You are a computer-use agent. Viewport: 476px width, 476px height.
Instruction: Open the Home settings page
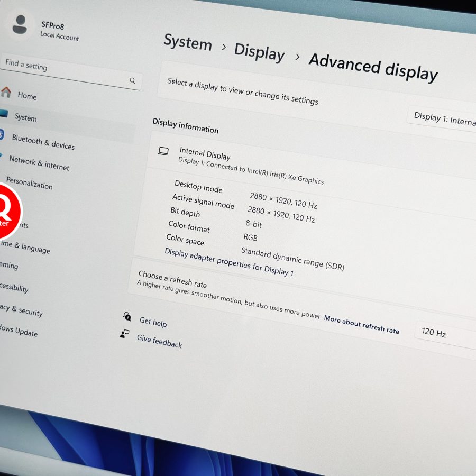click(27, 96)
